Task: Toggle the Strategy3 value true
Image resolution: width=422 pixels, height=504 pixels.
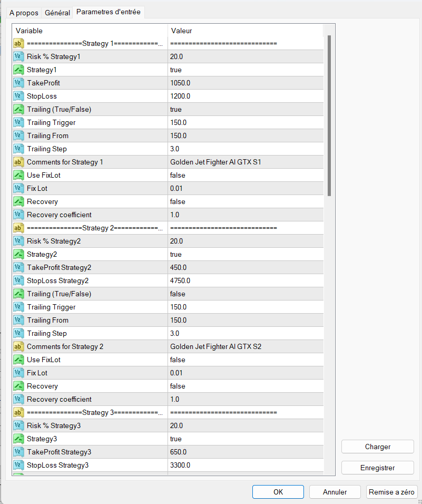Action: [176, 439]
